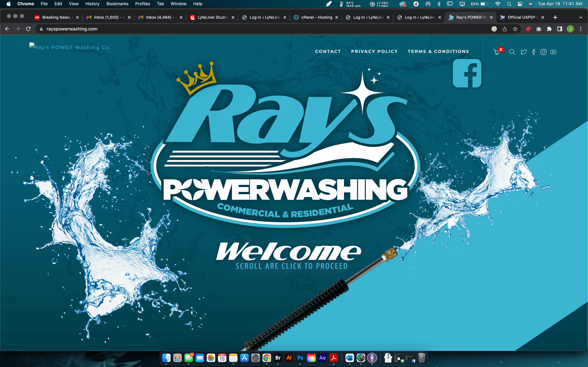Toggle Chrome side panel button
The image size is (588, 367).
(560, 29)
